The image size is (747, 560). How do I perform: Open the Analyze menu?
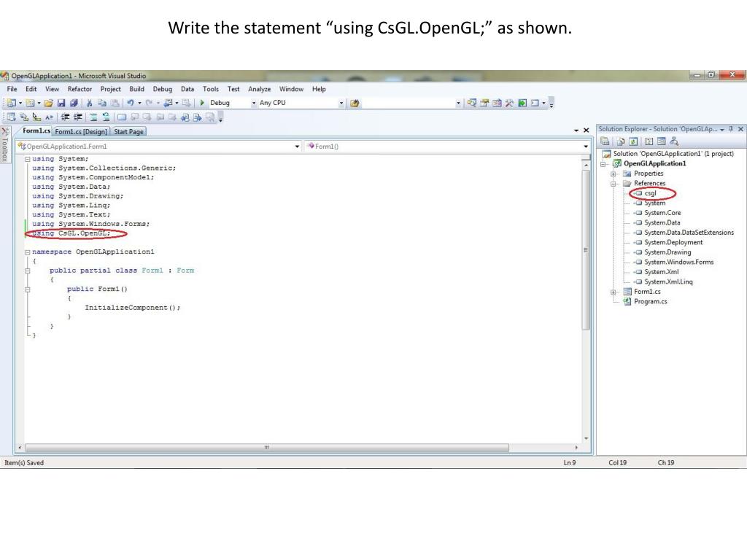tap(259, 89)
